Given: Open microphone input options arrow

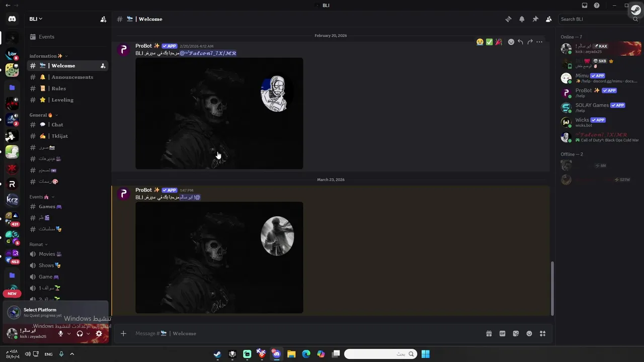Looking at the screenshot, I should pyautogui.click(x=69, y=333).
